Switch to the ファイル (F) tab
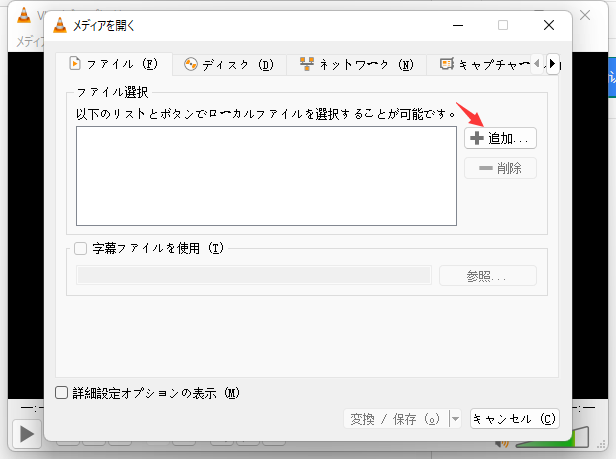The height and width of the screenshot is (459, 616). (x=114, y=64)
